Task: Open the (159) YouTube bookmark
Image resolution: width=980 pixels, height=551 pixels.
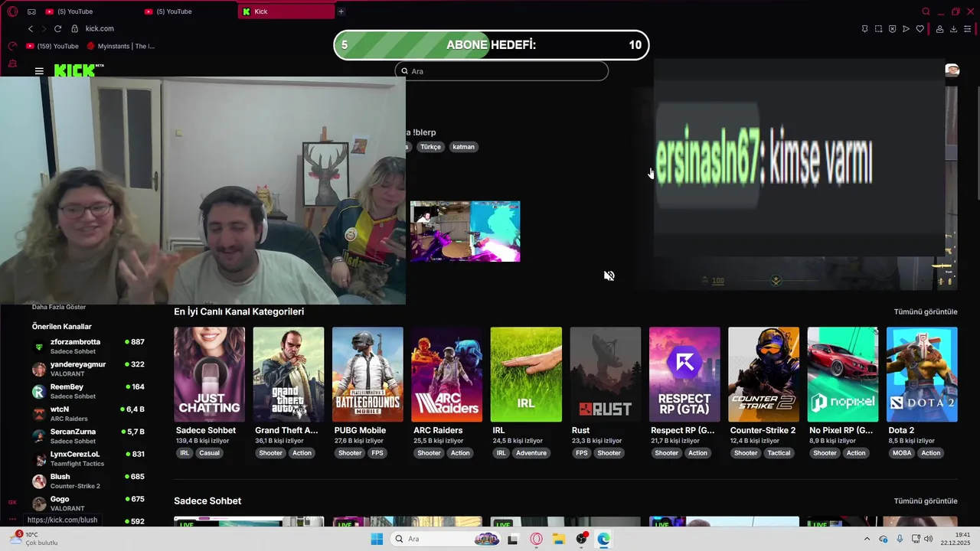Action: [53, 46]
